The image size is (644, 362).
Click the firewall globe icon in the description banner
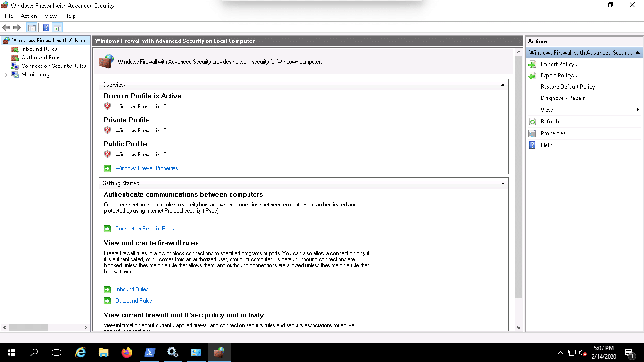pyautogui.click(x=107, y=61)
